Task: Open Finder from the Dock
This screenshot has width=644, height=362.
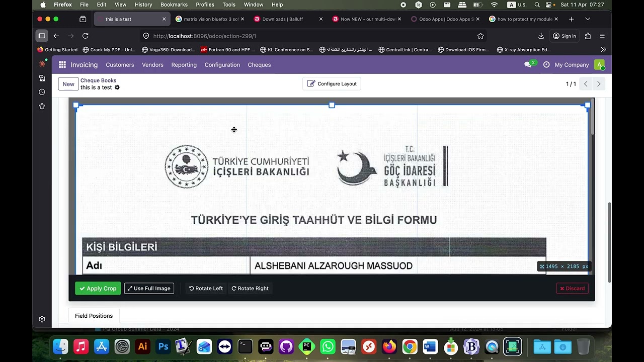Action: tap(60, 346)
